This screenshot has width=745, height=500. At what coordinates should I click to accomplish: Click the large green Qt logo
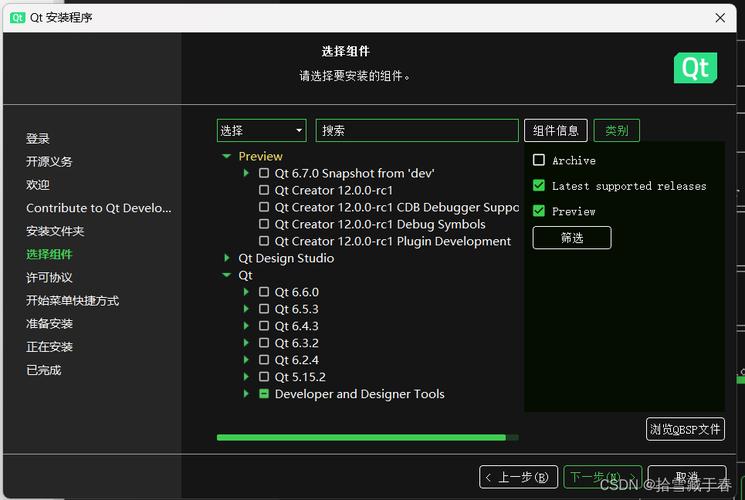click(x=695, y=68)
